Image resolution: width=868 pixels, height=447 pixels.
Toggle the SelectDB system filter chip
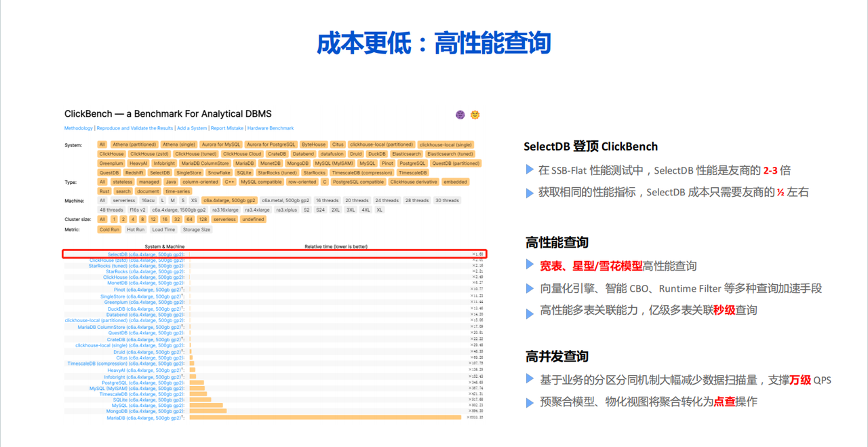pos(160,173)
